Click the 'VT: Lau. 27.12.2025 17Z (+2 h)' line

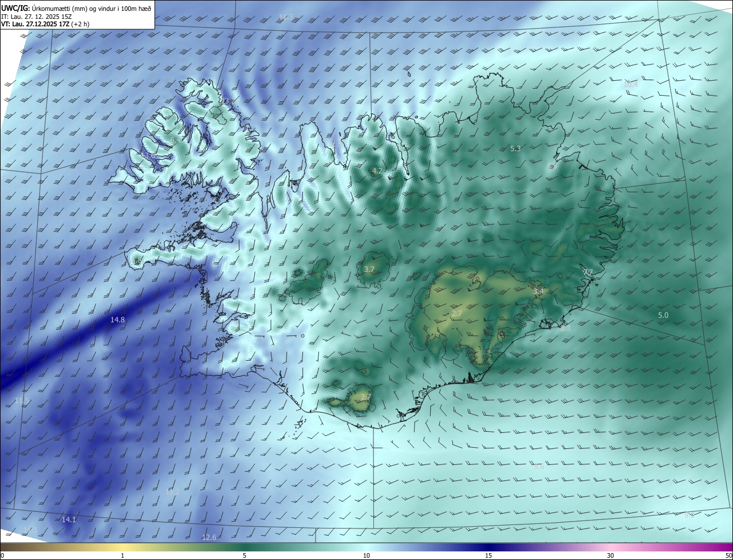click(x=45, y=25)
